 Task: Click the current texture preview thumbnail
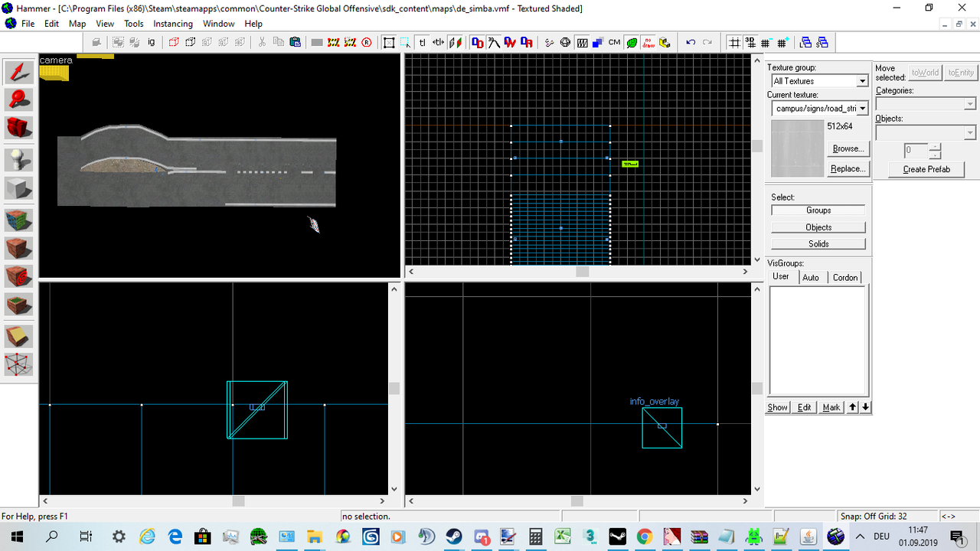(797, 148)
